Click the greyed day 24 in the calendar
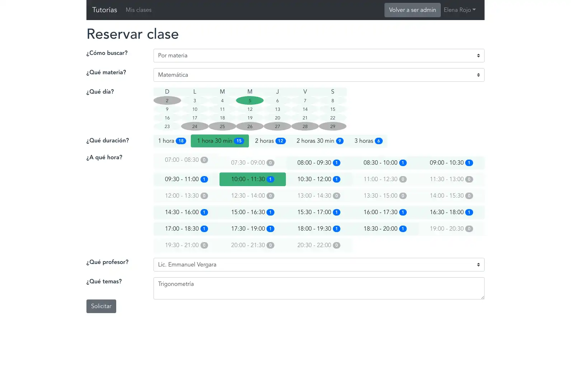 [x=195, y=126]
